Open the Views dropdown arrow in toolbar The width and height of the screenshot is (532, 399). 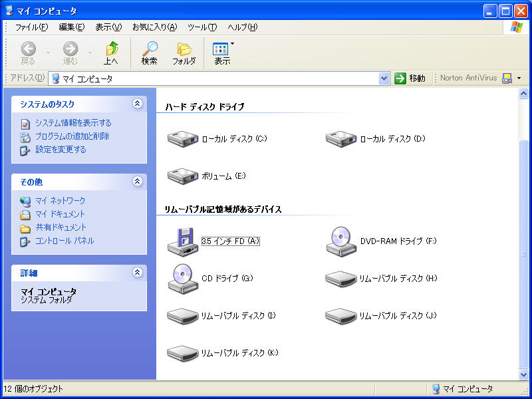232,43
